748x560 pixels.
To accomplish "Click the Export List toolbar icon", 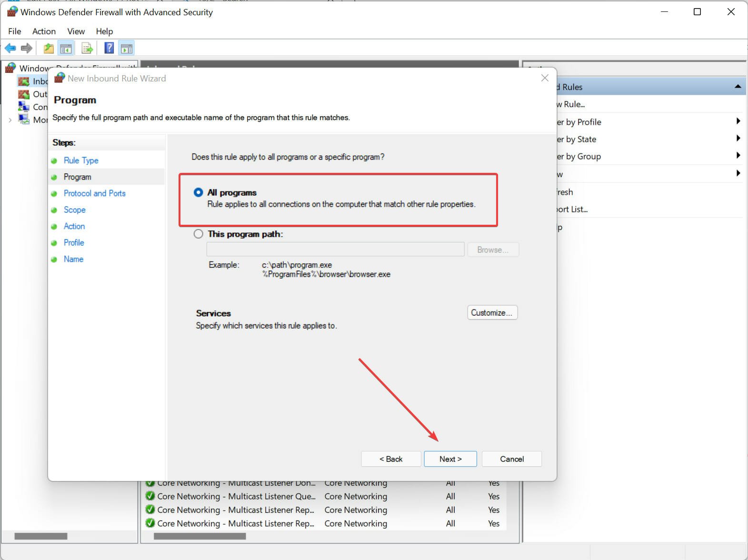I will click(87, 48).
